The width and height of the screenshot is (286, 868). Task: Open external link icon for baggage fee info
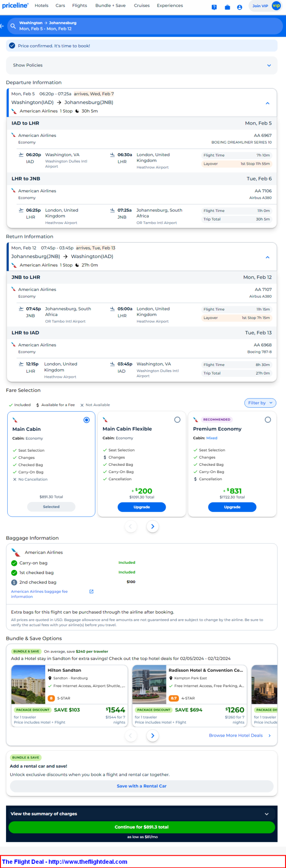coord(91,592)
